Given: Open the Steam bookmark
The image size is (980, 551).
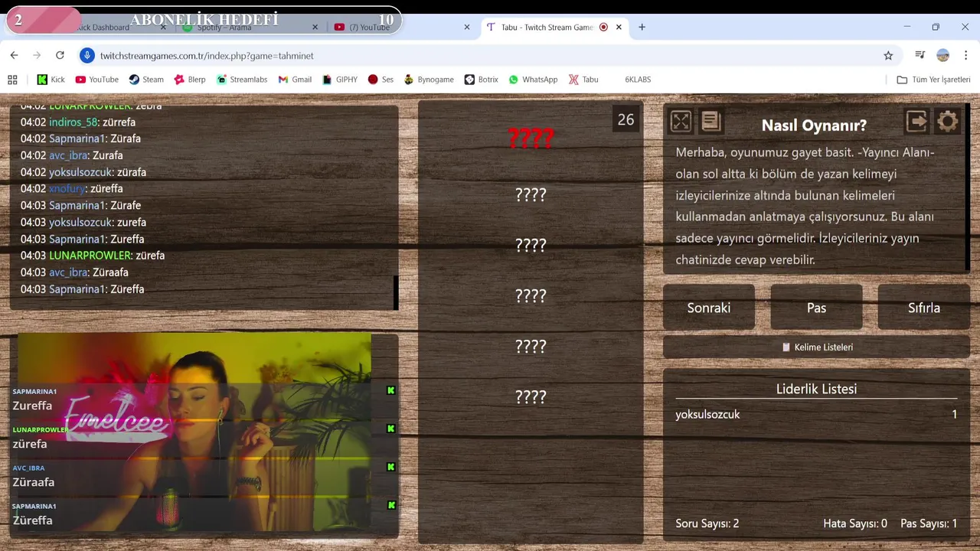Looking at the screenshot, I should point(146,80).
